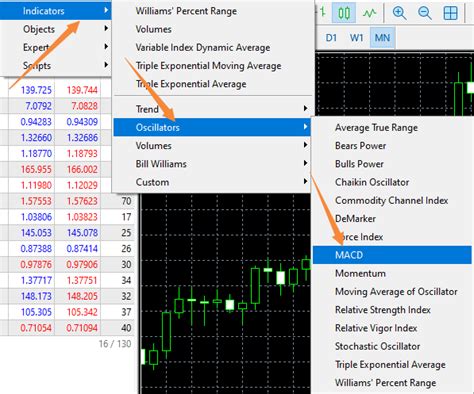Expand the Experts submenu
Screen dimensions: 474x394
56,47
